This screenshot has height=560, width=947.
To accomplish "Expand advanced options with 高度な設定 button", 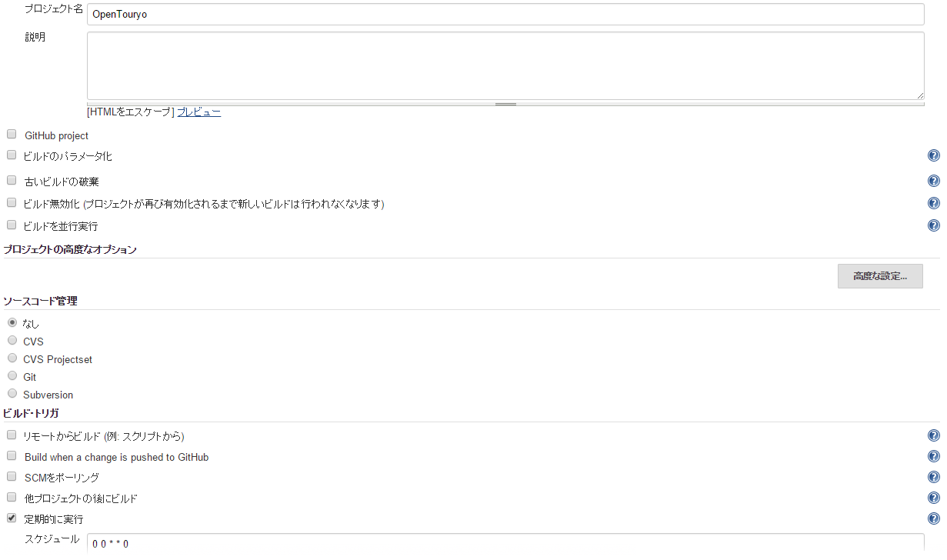I will coord(879,276).
